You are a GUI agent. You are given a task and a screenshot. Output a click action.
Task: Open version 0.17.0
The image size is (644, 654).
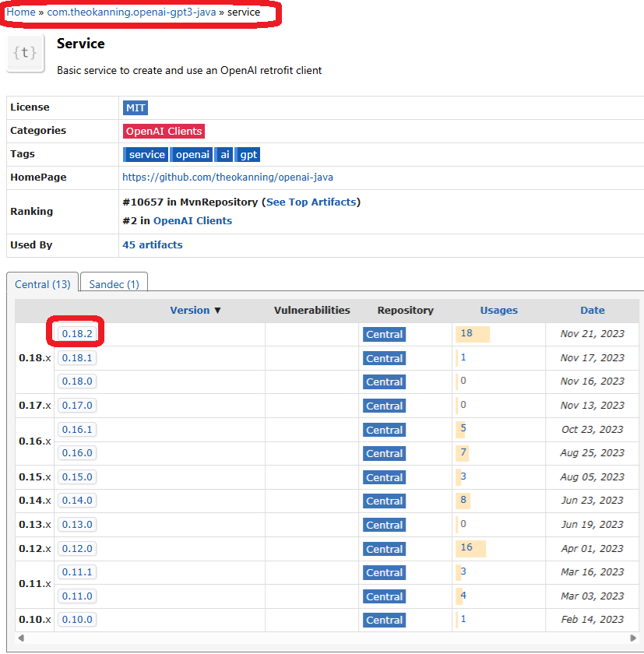point(77,406)
